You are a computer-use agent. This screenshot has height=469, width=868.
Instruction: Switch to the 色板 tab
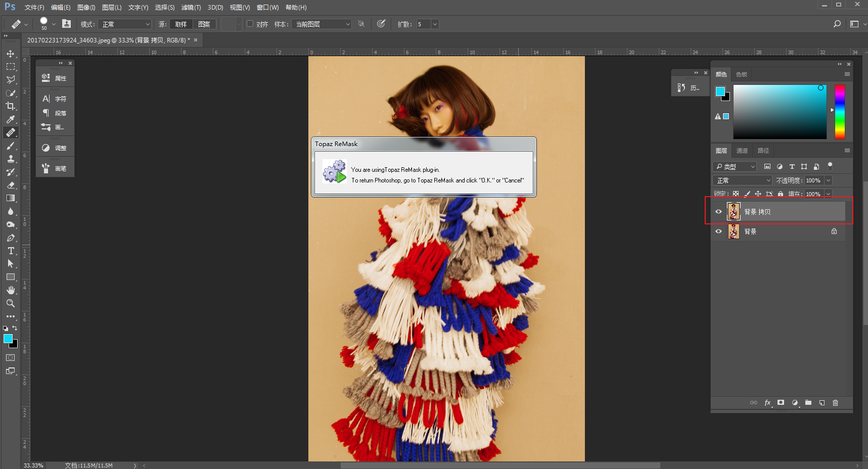click(x=742, y=74)
